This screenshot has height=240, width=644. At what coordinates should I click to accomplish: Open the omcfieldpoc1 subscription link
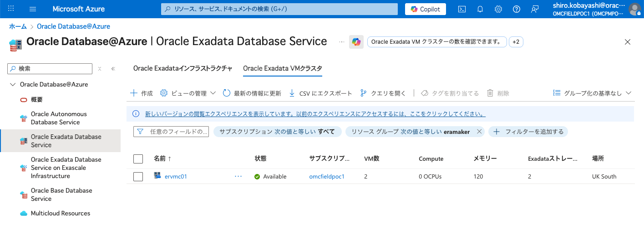327,176
